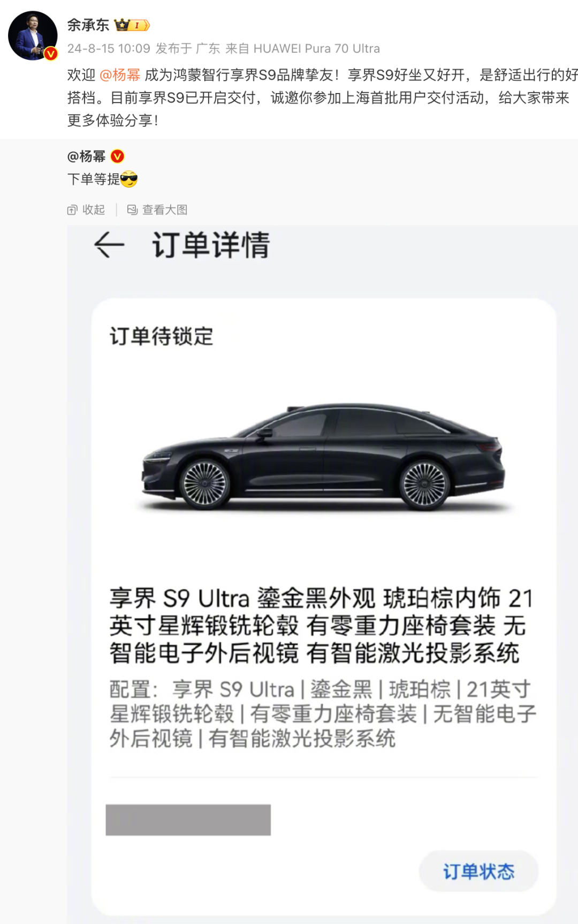Click the collapse icon next to 收起
Screen dimensions: 578x924
[72, 210]
